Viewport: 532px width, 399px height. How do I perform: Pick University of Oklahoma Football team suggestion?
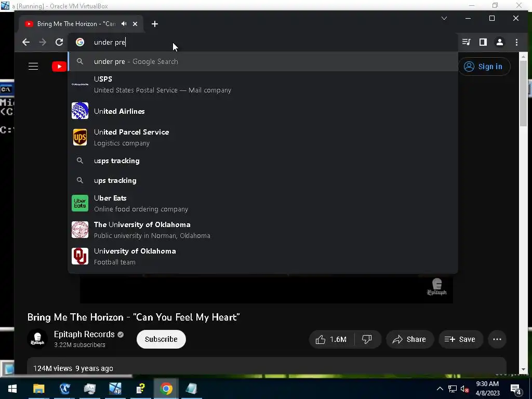click(263, 256)
